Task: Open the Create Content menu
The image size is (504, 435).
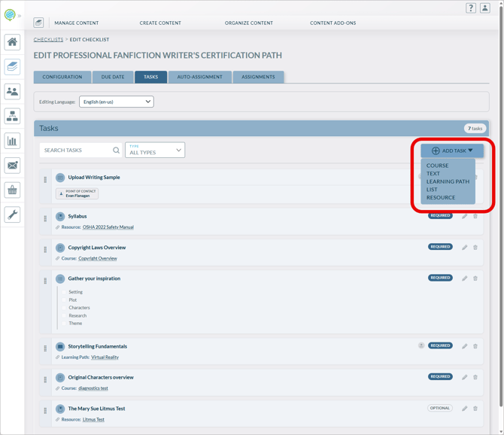Action: (x=160, y=23)
